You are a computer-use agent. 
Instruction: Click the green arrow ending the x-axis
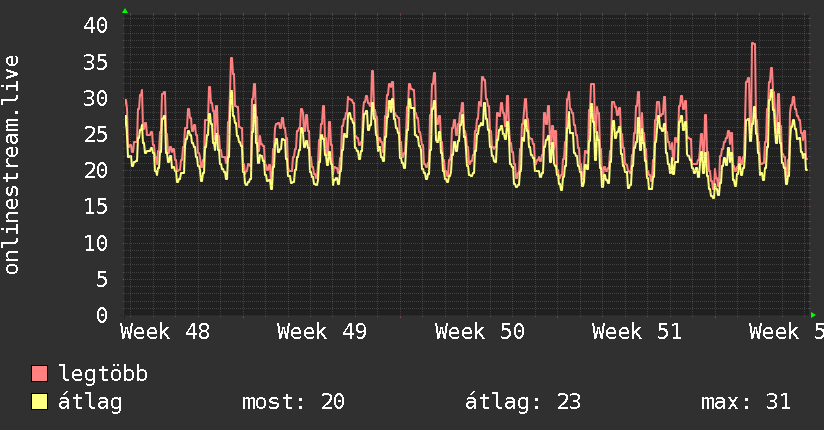click(x=813, y=315)
